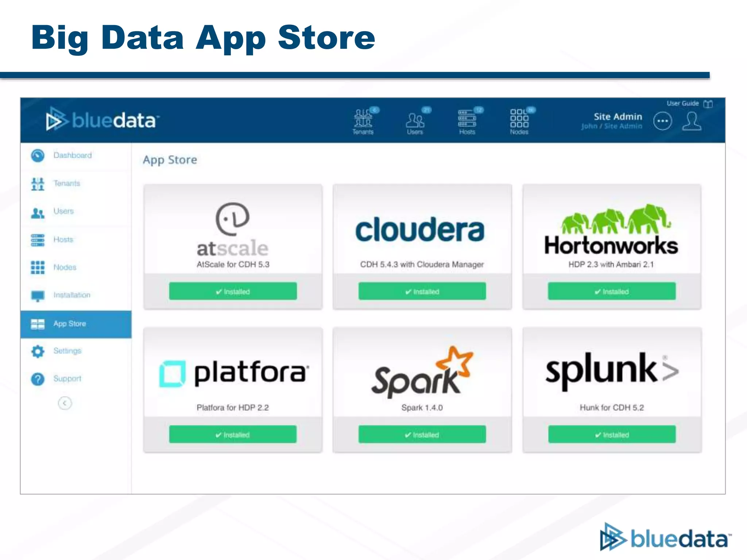Click Installed button under Platfora

233,435
